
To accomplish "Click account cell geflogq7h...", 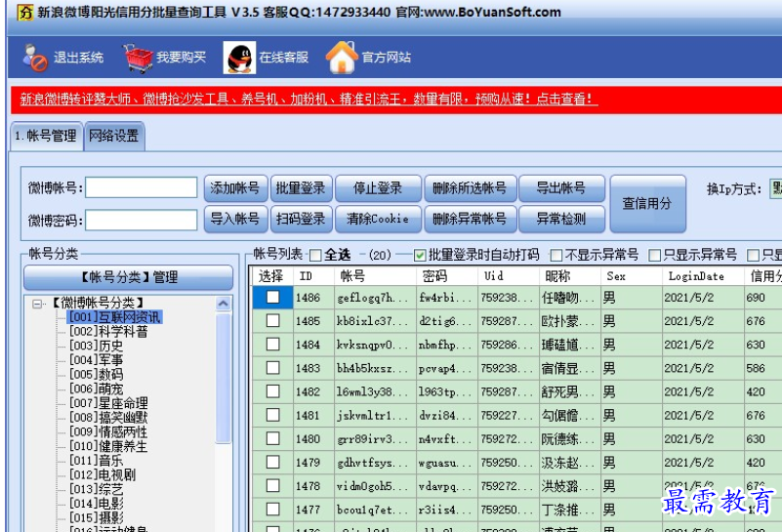I will coord(373,298).
